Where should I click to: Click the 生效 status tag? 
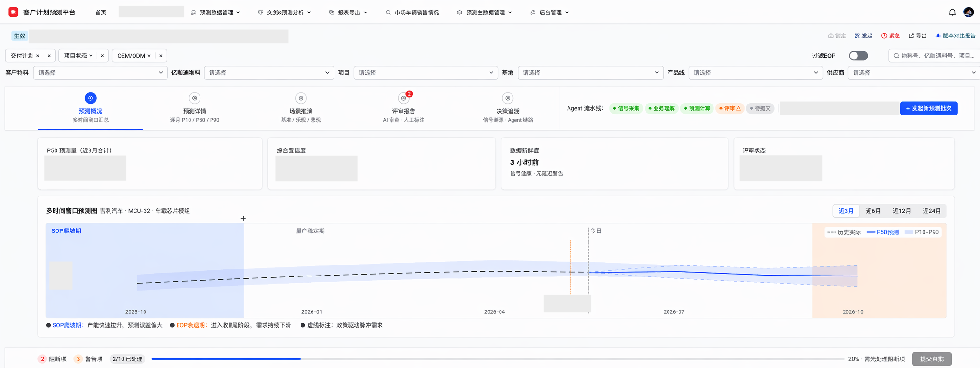tap(20, 36)
